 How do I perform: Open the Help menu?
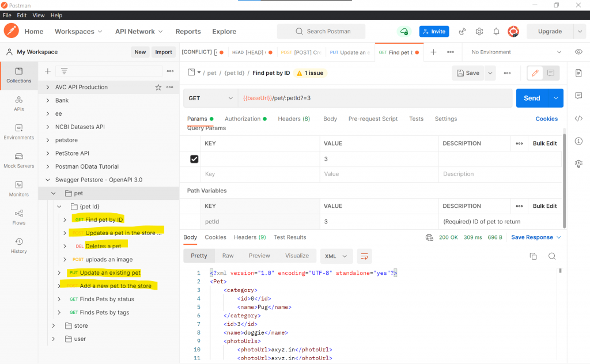56,16
